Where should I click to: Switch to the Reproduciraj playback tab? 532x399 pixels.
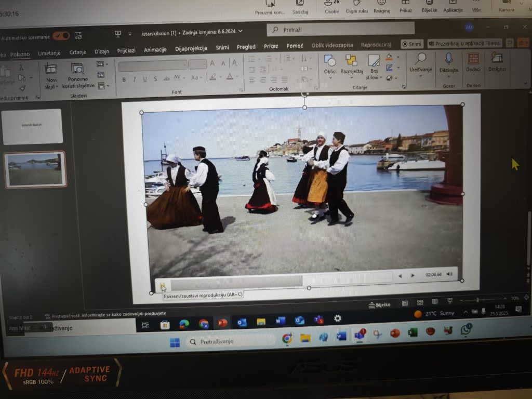click(x=376, y=45)
